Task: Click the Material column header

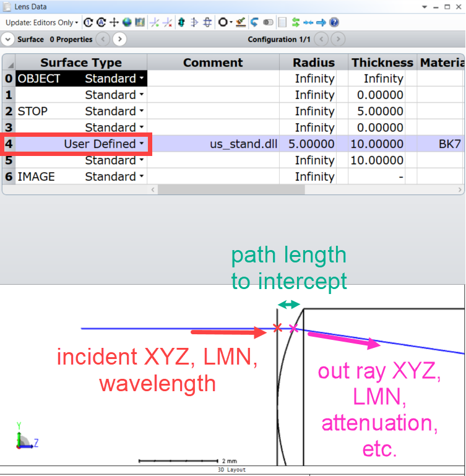Action: coord(441,63)
